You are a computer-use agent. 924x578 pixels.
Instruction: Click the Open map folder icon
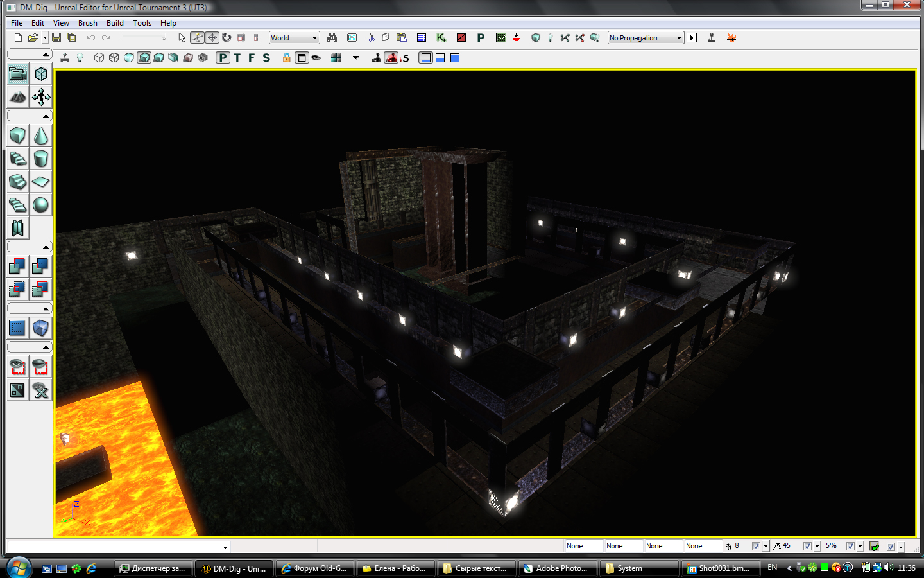click(33, 38)
